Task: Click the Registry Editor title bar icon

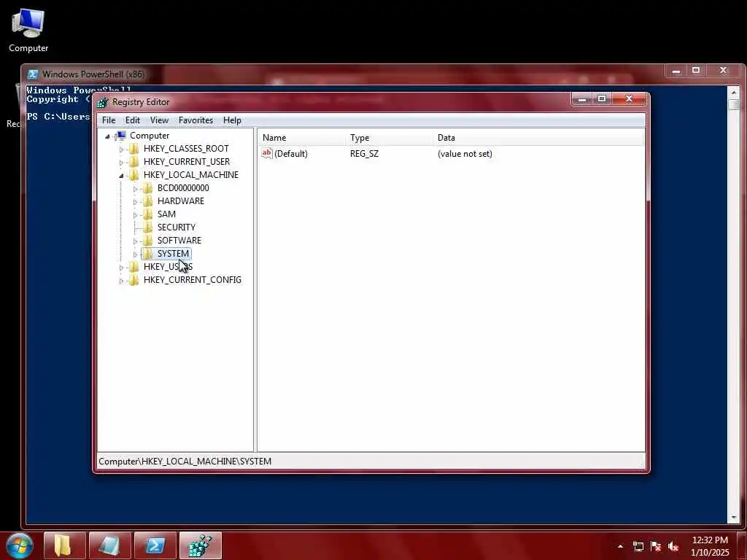Action: pyautogui.click(x=102, y=102)
